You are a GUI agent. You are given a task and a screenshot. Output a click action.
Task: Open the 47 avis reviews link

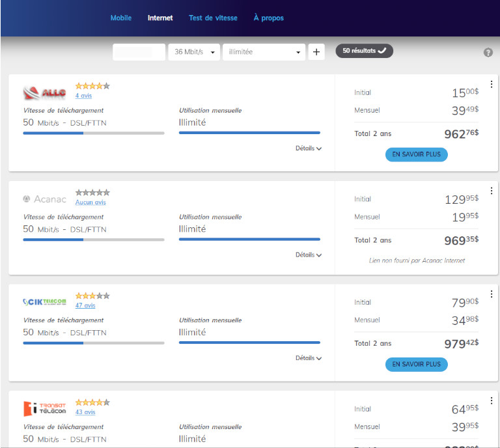[x=85, y=305]
